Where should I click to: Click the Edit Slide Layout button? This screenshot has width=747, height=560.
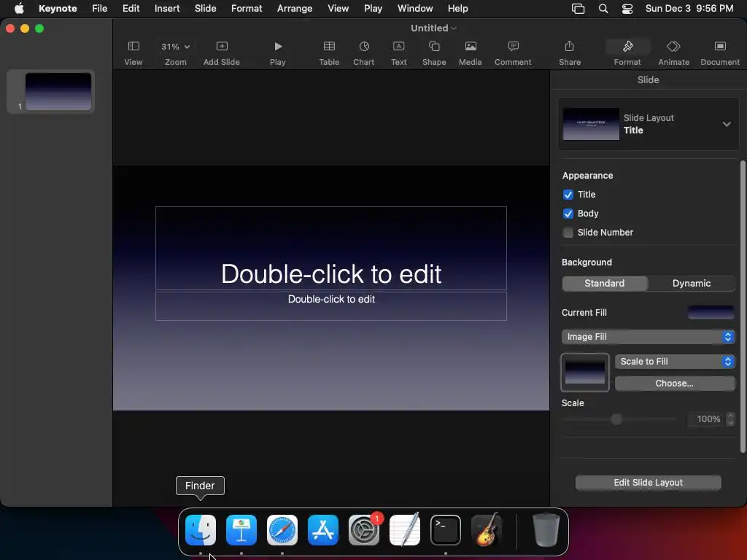pos(648,483)
